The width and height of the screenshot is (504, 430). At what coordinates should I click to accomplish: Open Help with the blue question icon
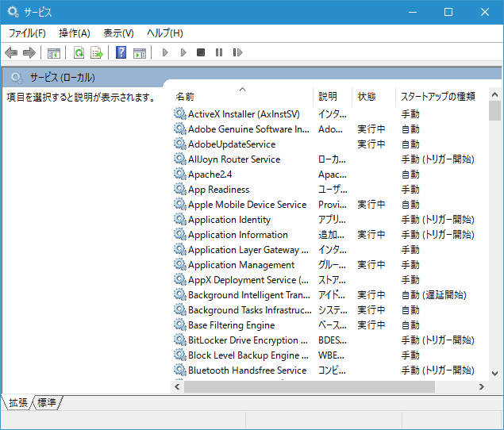pos(121,53)
